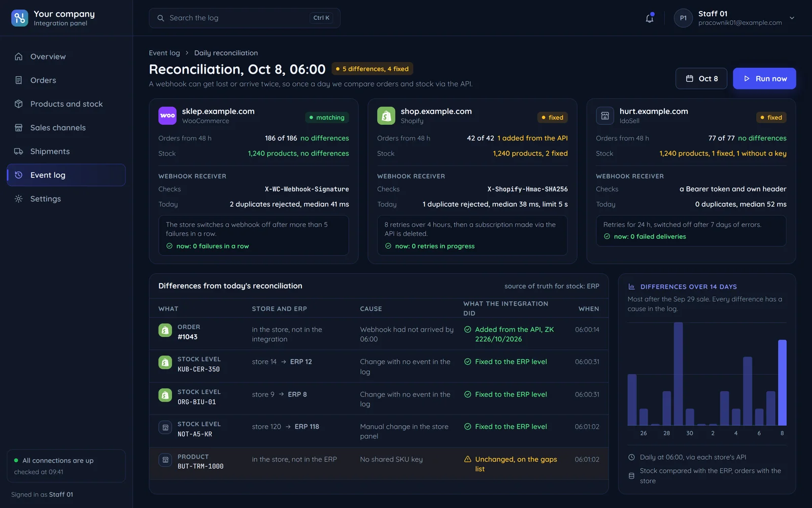The width and height of the screenshot is (812, 508).
Task: Click the Shopify logo on shop.example.com card
Action: [x=386, y=116]
